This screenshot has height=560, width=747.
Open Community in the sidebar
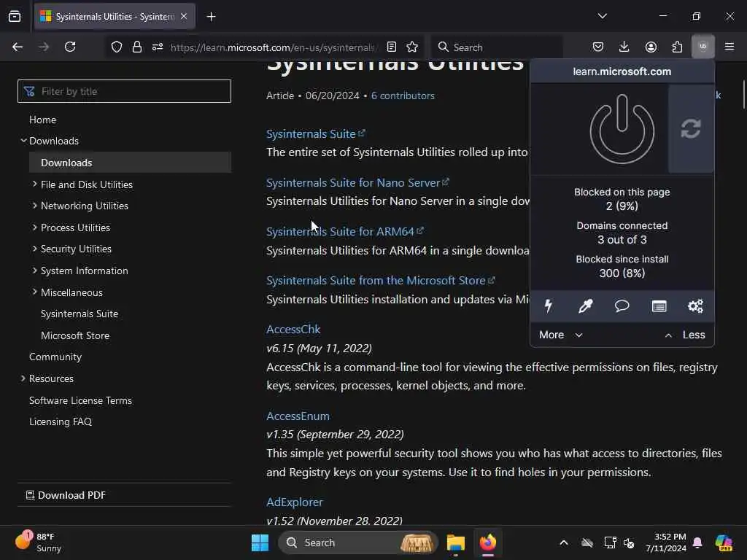55,357
